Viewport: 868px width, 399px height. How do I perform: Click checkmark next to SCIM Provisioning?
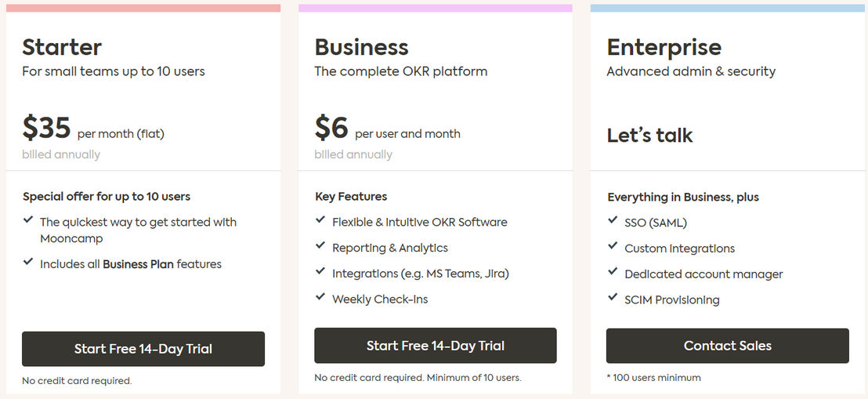(x=613, y=297)
